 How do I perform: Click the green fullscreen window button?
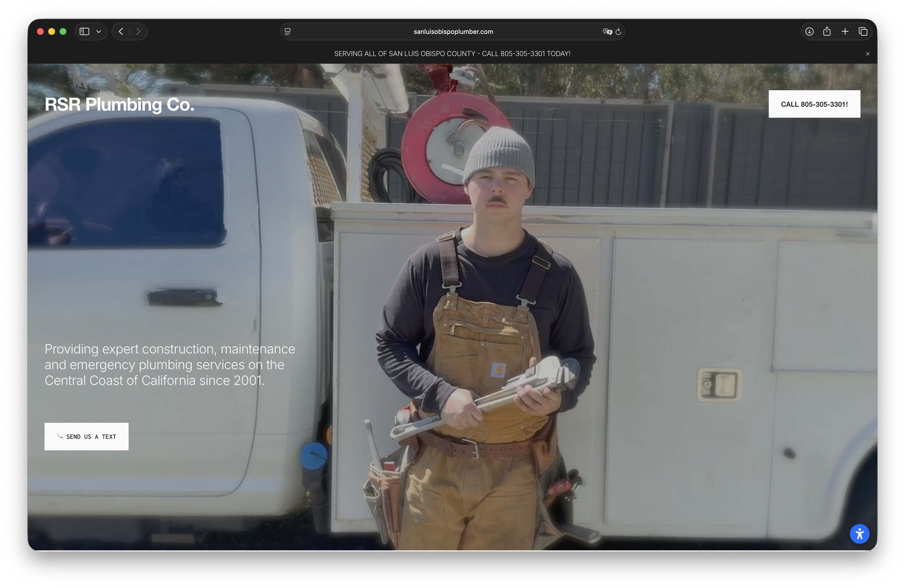pos(63,31)
